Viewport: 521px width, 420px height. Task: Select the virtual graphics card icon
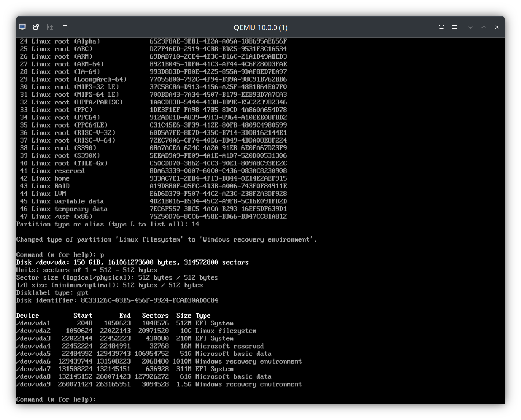pos(50,27)
